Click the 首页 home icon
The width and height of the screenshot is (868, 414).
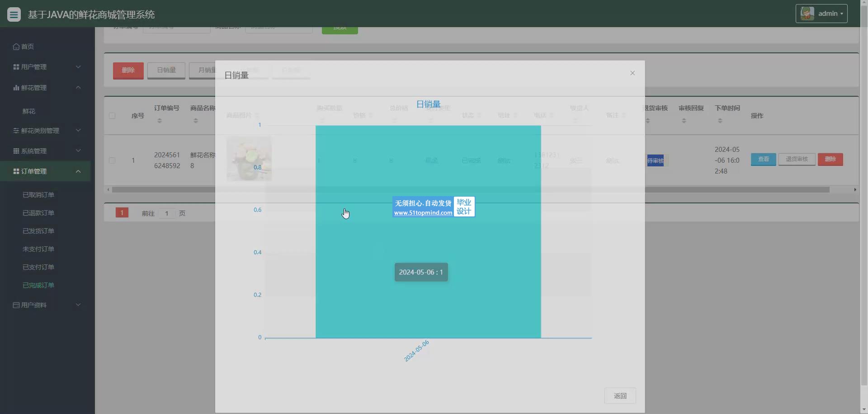coord(16,47)
